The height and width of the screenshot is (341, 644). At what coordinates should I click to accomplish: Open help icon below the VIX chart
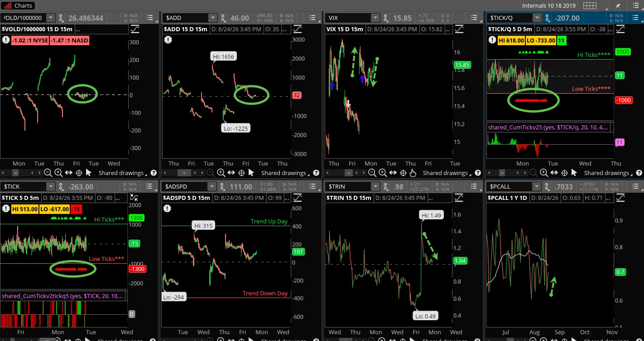[x=478, y=173]
